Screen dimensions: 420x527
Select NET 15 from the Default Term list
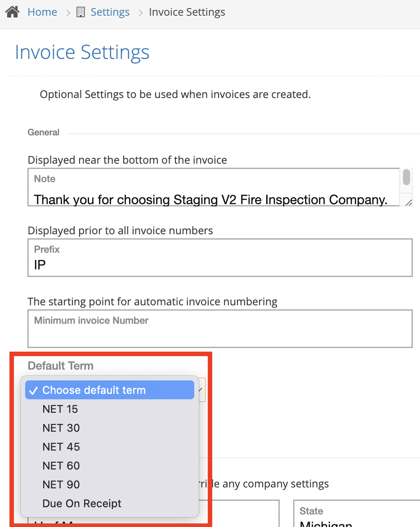[x=60, y=409]
